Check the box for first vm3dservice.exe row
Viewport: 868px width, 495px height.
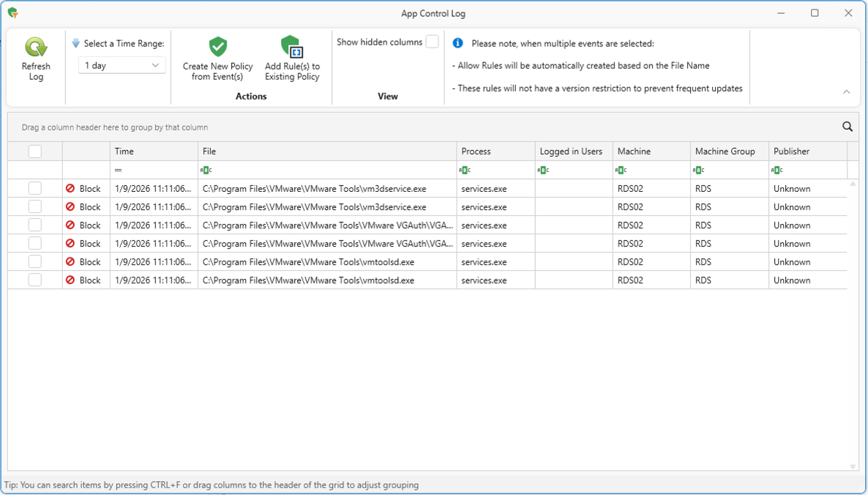point(34,188)
